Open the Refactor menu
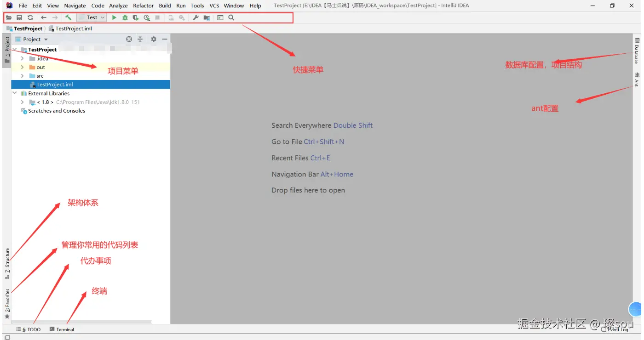The width and height of the screenshot is (644, 340). 143,6
